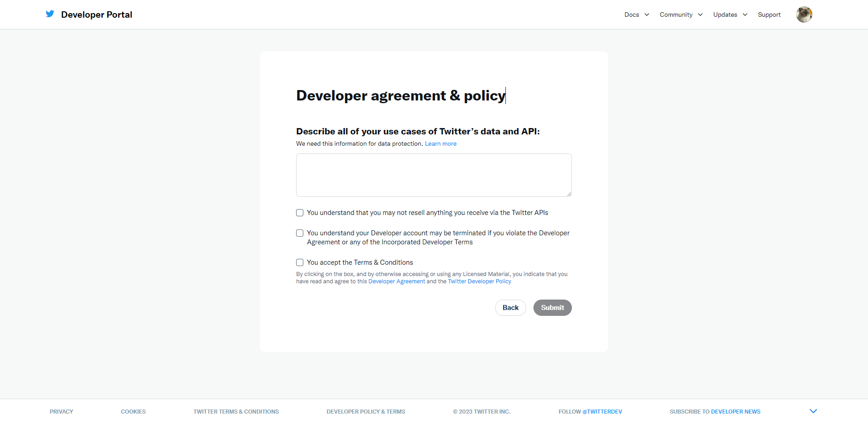Check the no-resell Twitter APIs checkbox
The image size is (868, 424).
coord(300,213)
